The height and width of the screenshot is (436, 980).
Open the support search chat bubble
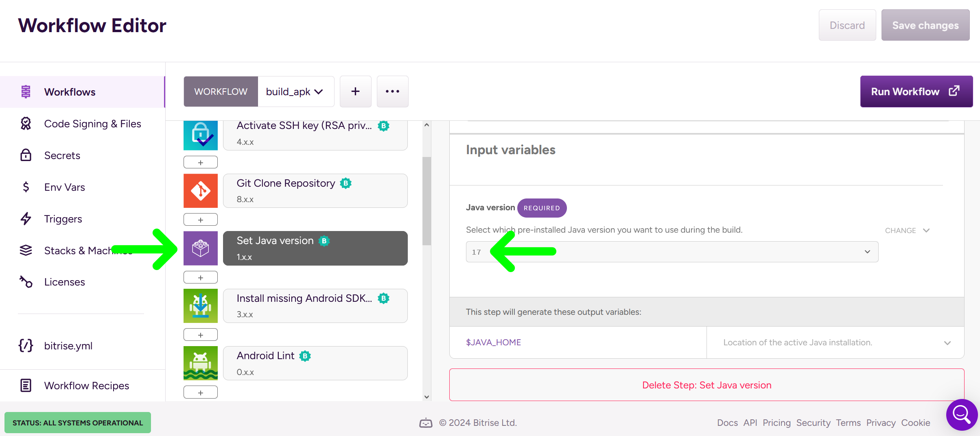pos(961,414)
